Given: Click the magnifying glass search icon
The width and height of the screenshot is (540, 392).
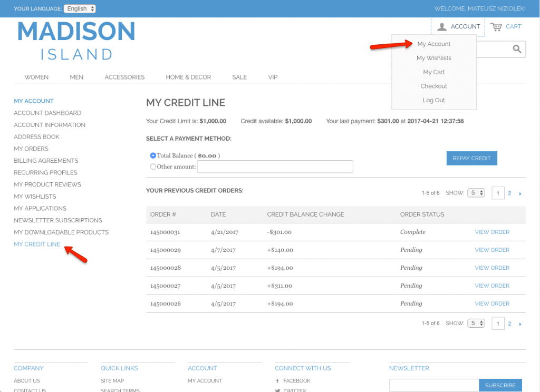Looking at the screenshot, I should pyautogui.click(x=517, y=50).
